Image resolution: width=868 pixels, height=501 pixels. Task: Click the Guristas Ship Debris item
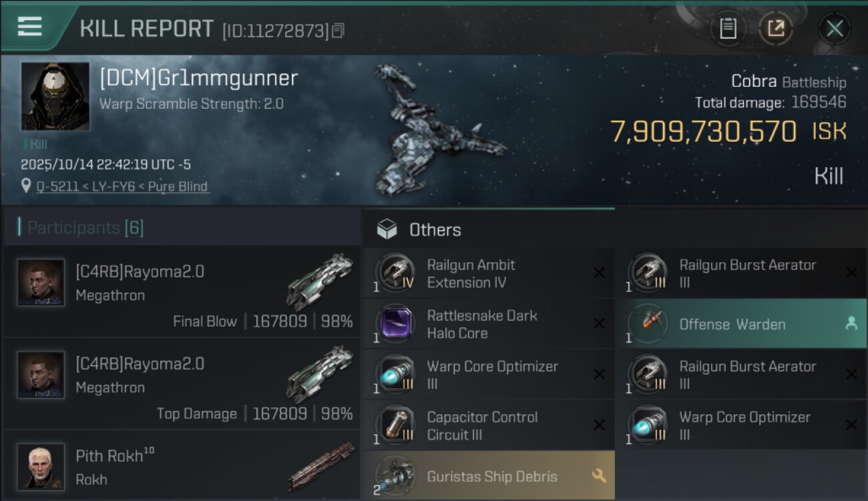click(x=489, y=476)
